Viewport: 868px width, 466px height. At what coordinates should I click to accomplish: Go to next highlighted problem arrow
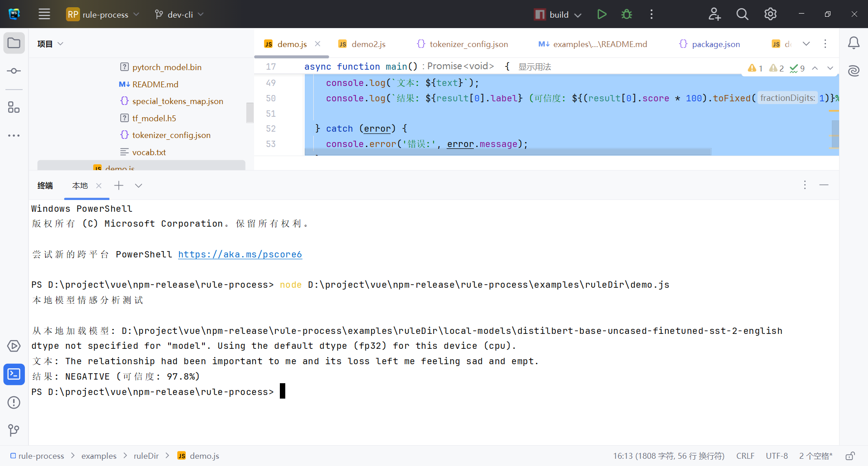pos(830,68)
